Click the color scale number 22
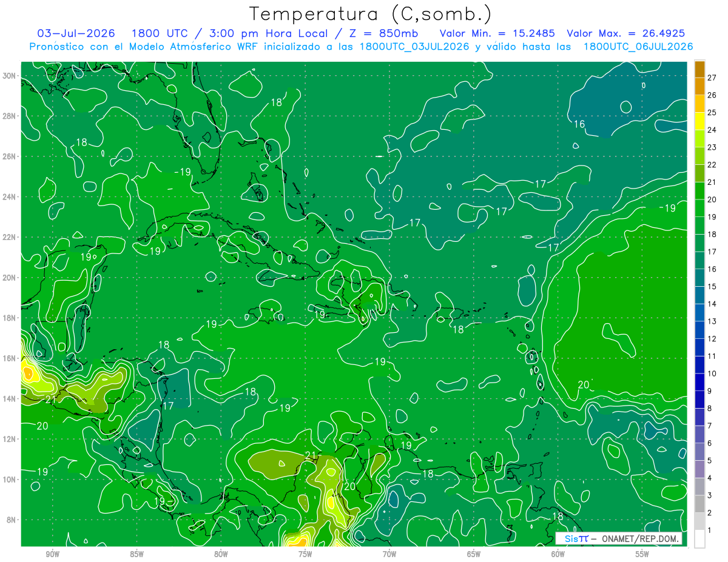The image size is (728, 562). (x=712, y=164)
